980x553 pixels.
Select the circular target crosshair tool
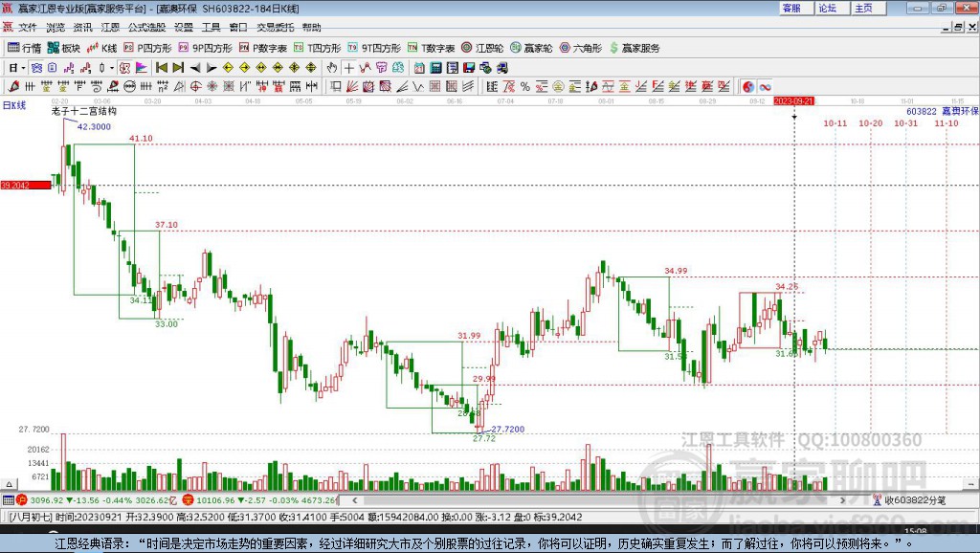[195, 87]
